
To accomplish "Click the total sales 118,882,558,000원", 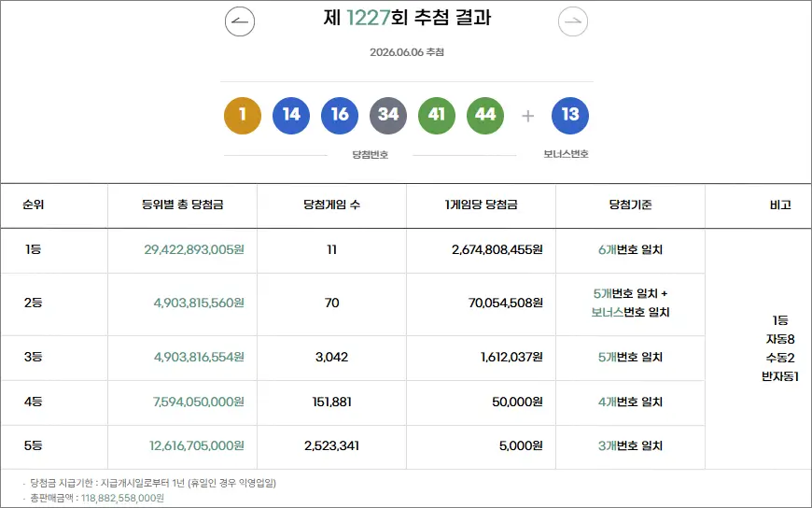I will [122, 498].
